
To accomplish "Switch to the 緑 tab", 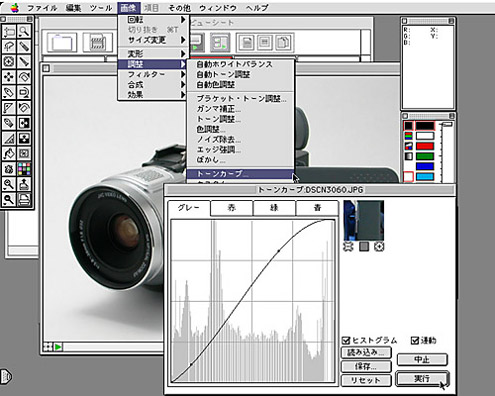I will click(274, 208).
